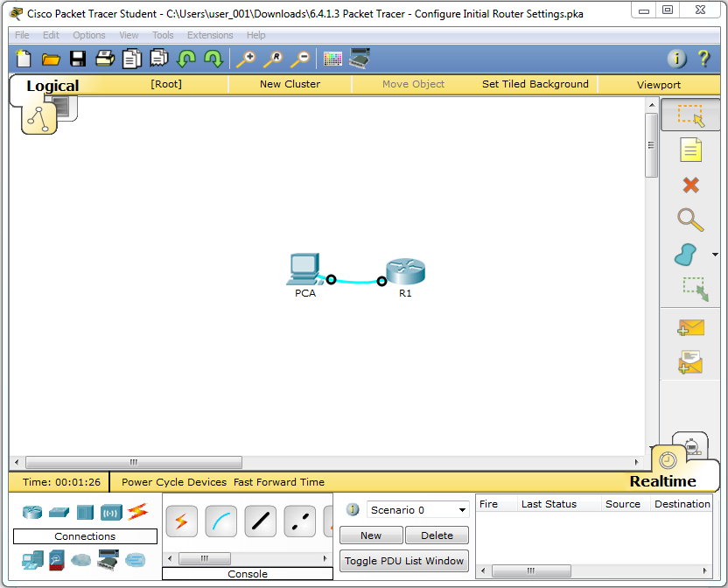Click the yellow question mark help icon
Viewport: 728px width, 588px height.
click(x=703, y=59)
